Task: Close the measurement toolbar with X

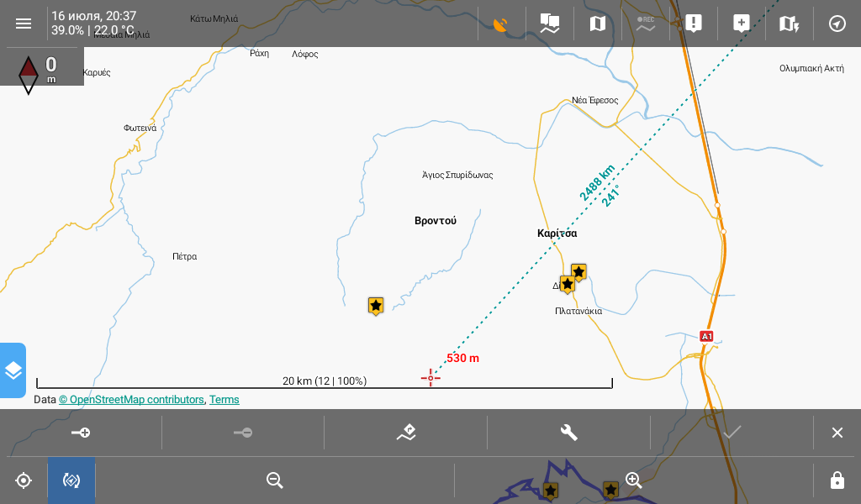Action: (837, 433)
